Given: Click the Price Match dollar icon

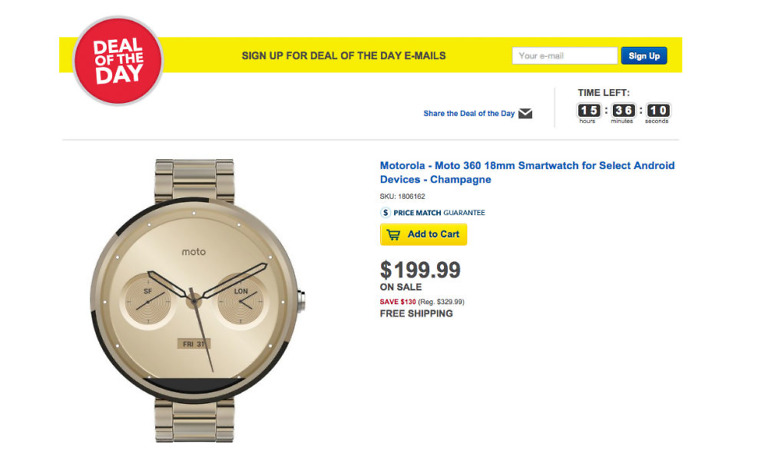Looking at the screenshot, I should click(386, 212).
